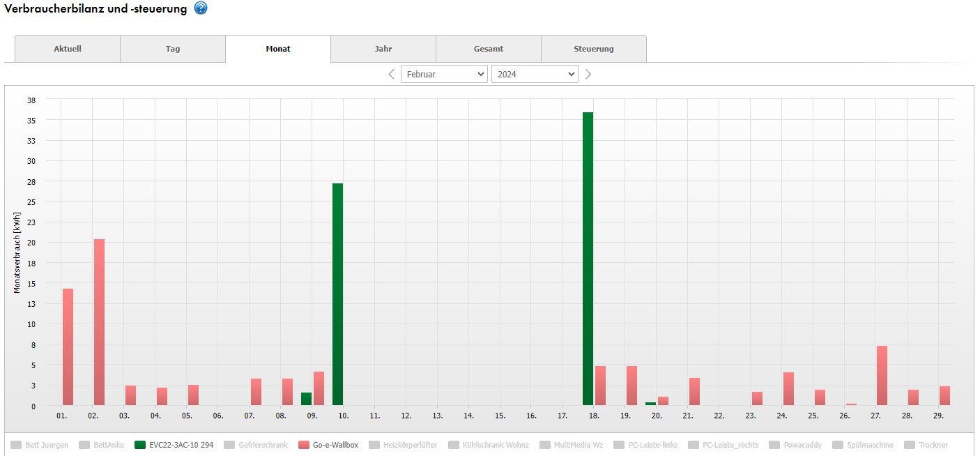Go to the next month with the right arrow
The width and height of the screenshot is (980, 456).
tap(588, 74)
